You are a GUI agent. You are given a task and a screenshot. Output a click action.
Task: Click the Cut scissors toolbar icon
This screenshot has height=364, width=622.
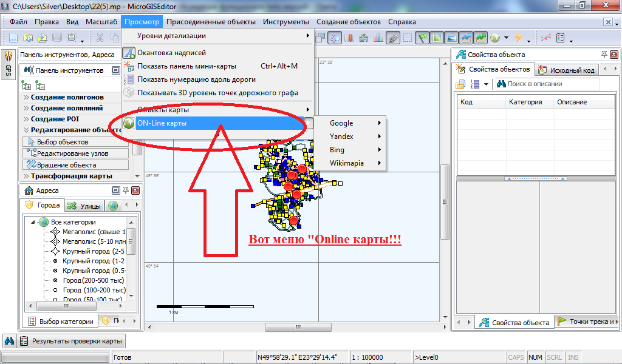coord(100,38)
